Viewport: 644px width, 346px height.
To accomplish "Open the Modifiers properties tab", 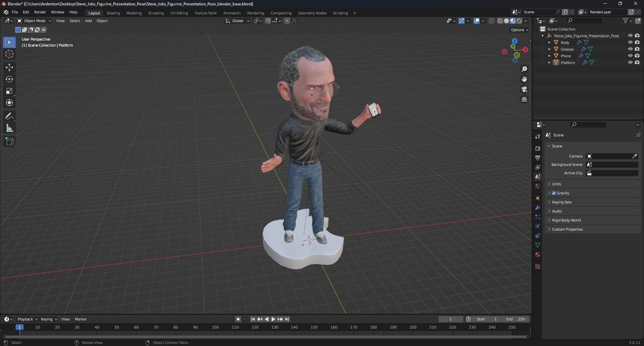I will click(538, 208).
